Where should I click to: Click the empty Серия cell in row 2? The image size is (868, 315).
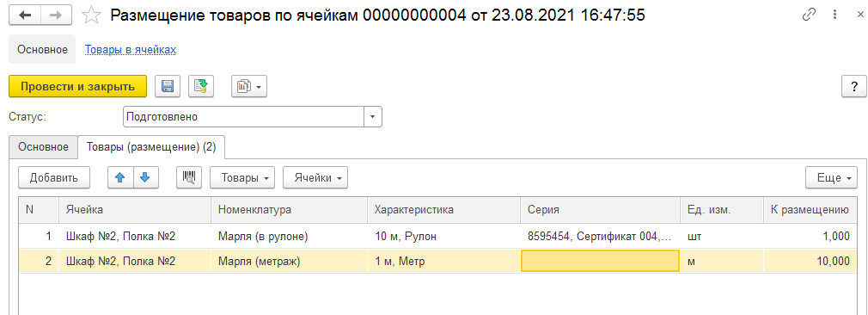click(600, 261)
